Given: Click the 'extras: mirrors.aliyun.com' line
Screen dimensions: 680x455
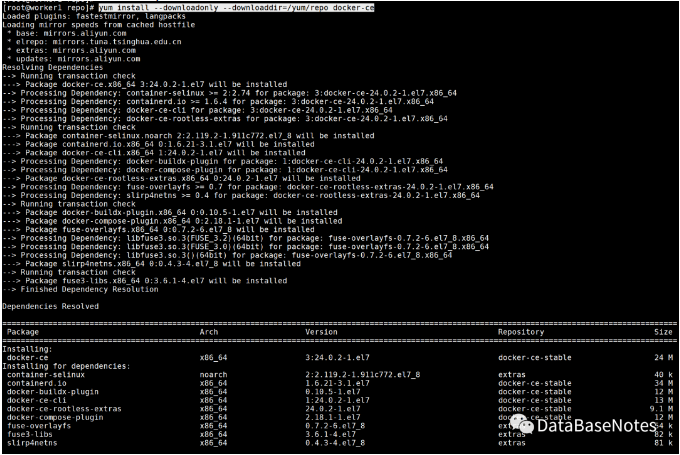Looking at the screenshot, I should [71, 50].
